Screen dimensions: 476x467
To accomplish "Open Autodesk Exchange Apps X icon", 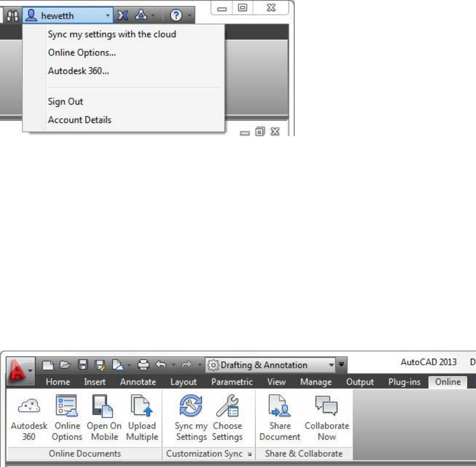I will point(122,15).
